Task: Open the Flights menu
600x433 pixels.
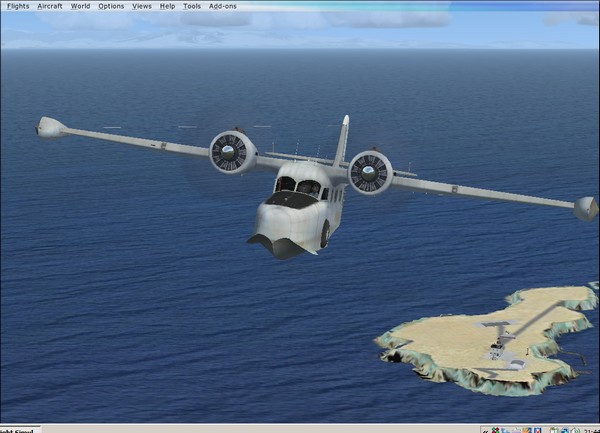Action: (x=18, y=6)
